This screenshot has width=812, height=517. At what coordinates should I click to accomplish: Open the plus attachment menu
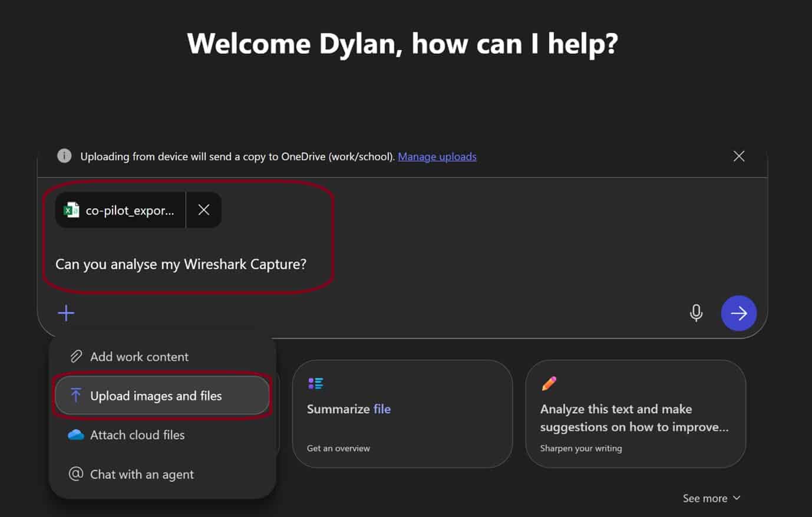[x=66, y=313]
